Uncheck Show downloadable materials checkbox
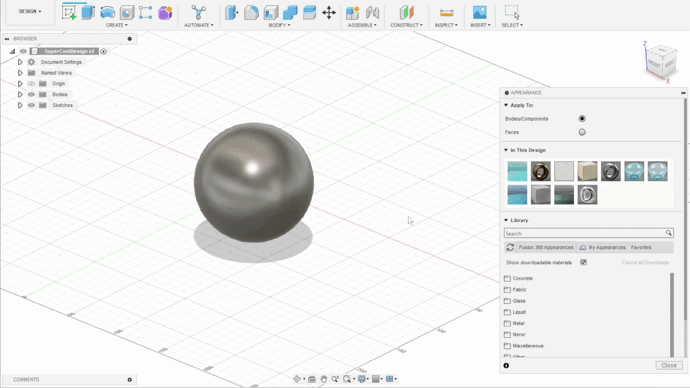This screenshot has width=690, height=388. [x=584, y=262]
